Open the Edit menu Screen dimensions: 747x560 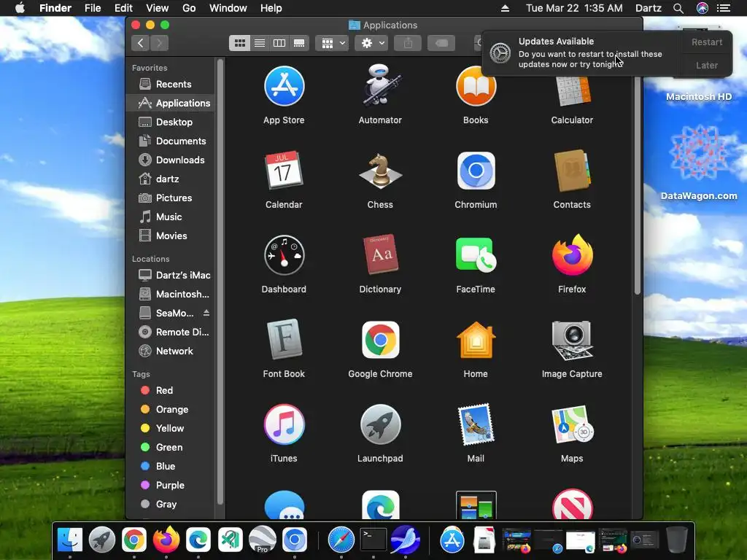pyautogui.click(x=123, y=8)
